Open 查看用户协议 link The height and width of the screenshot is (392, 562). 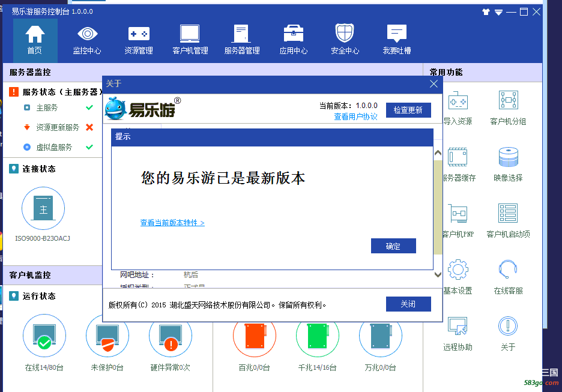[x=355, y=116]
